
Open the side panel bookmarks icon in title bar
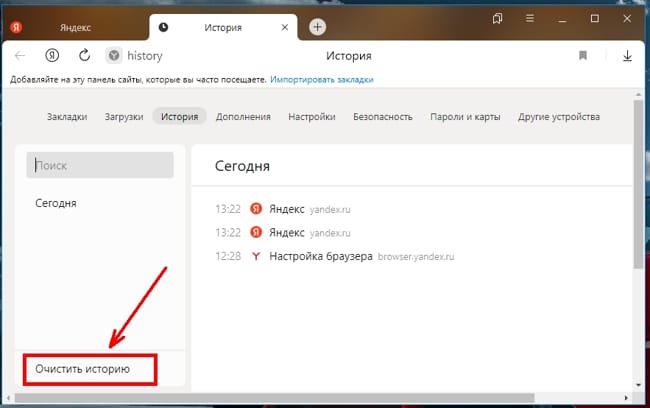click(497, 18)
